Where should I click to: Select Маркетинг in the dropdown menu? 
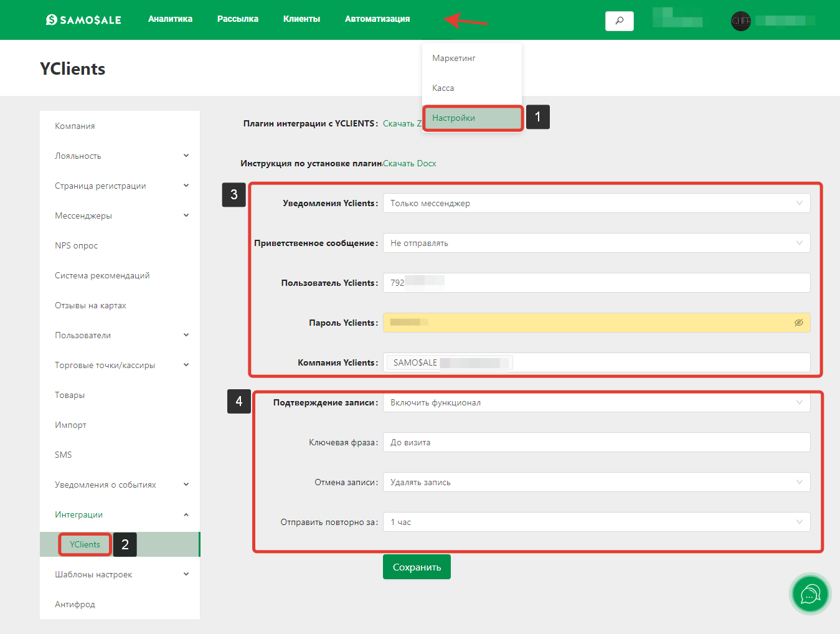(472, 58)
